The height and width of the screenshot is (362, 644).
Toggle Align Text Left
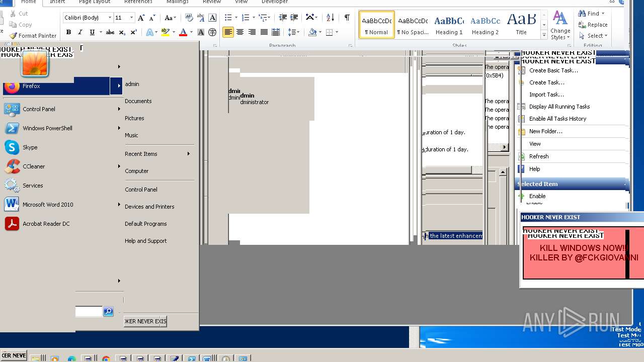(228, 32)
